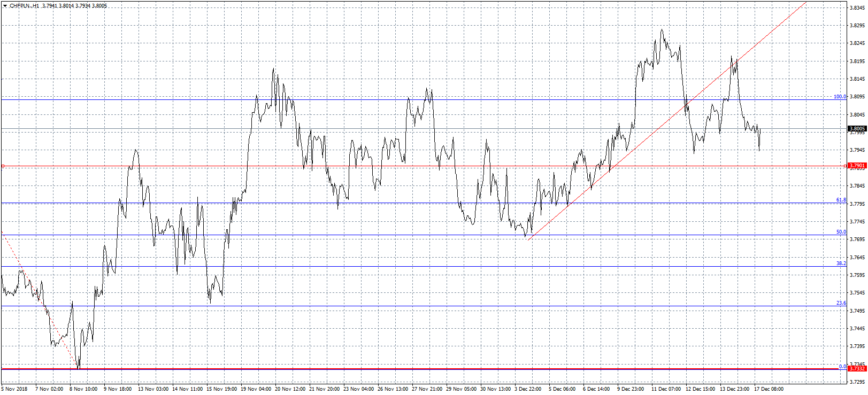Click the Fibonacci 0.0 level label
Viewport: 868px width, 395px height.
(x=842, y=366)
